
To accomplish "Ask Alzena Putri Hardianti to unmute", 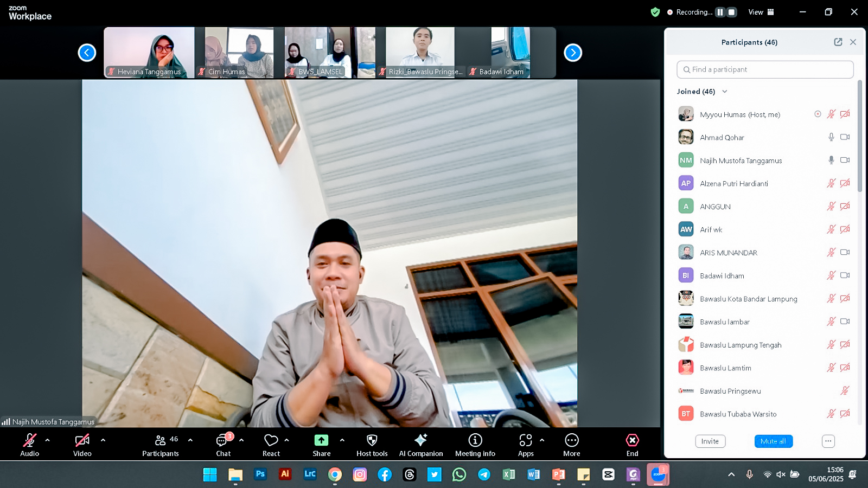I will [831, 183].
